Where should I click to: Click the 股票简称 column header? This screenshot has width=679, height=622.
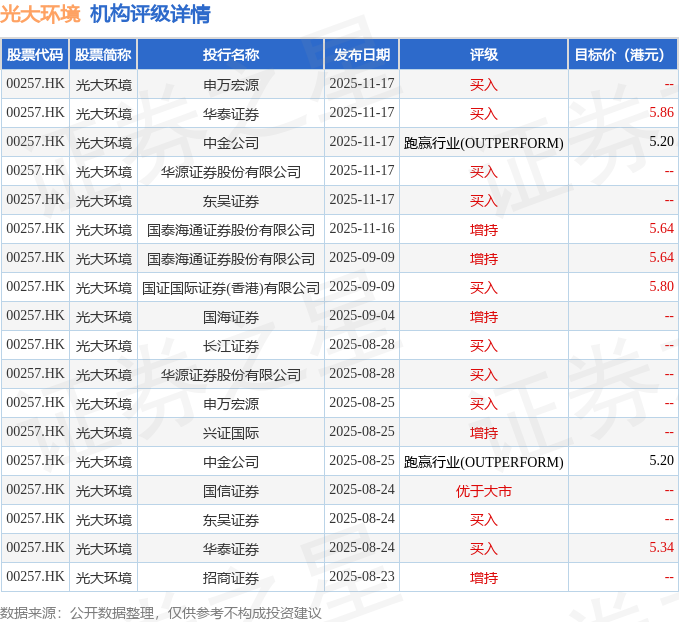[103, 55]
